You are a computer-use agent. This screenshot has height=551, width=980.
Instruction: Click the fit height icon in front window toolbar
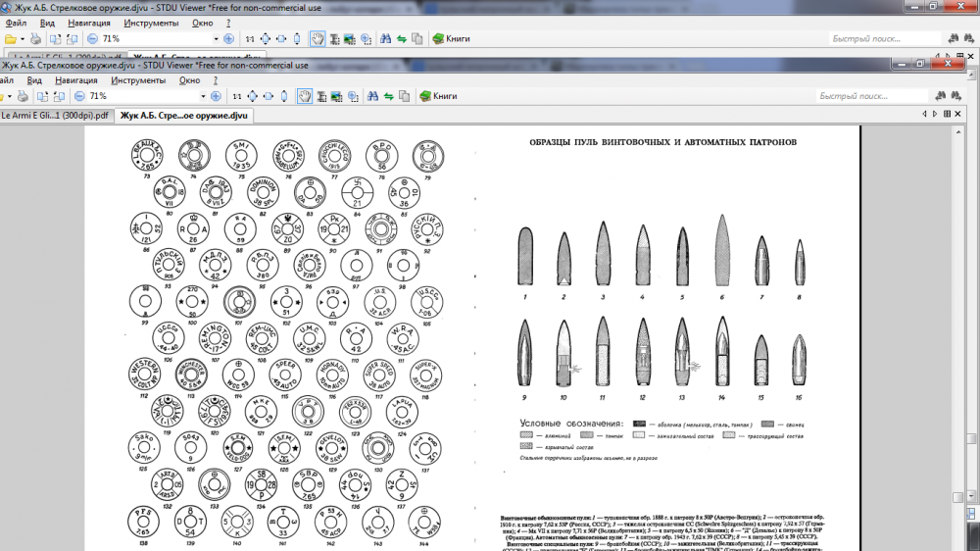tap(283, 97)
